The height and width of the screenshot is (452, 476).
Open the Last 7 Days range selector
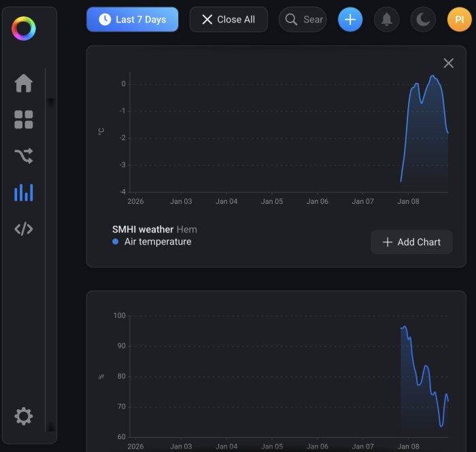pyautogui.click(x=133, y=20)
